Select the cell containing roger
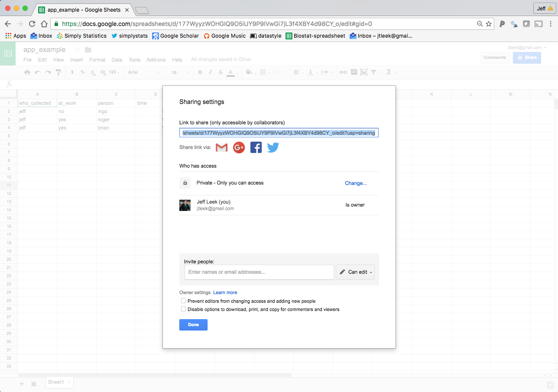Image resolution: width=558 pixels, height=392 pixels. pos(116,120)
